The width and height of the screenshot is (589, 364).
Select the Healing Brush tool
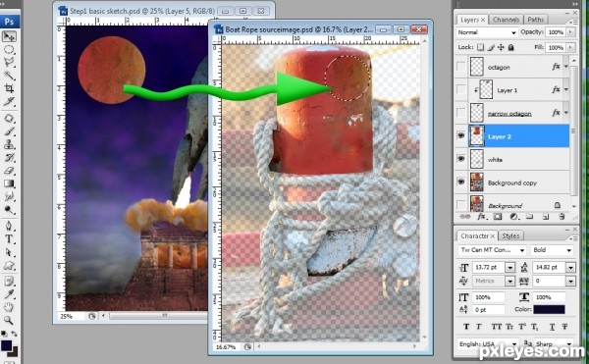click(9, 119)
